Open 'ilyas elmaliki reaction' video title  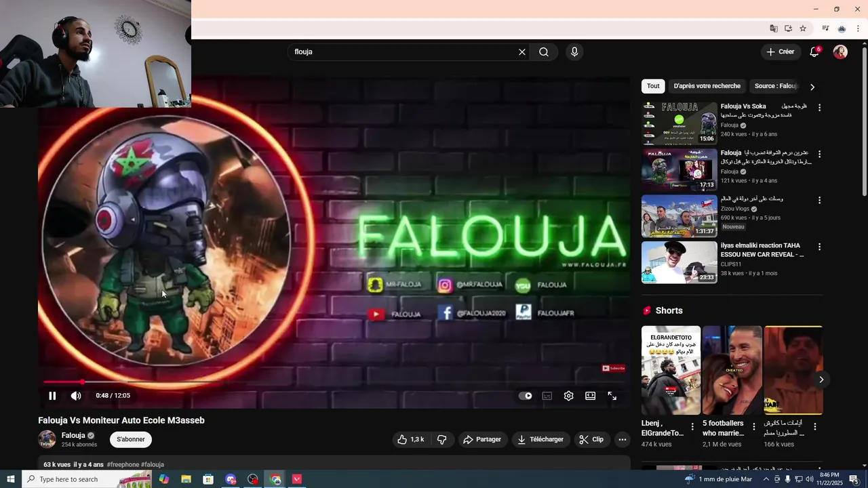pyautogui.click(x=762, y=250)
